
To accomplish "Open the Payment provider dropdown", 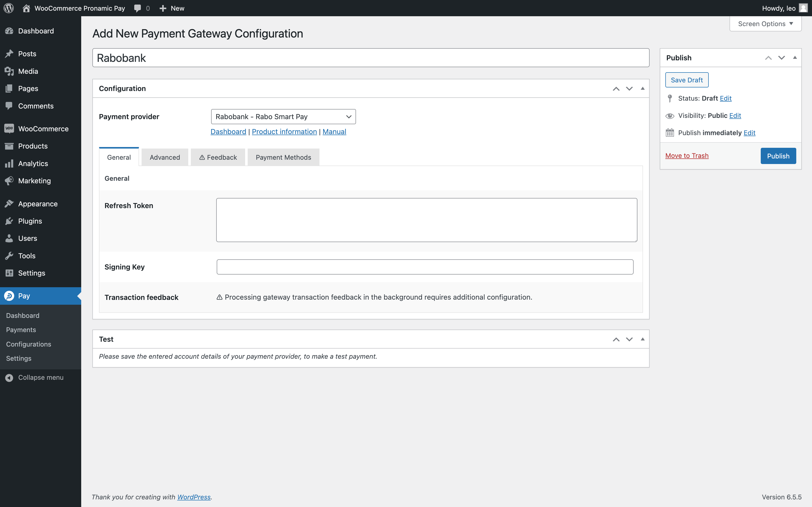I will pyautogui.click(x=283, y=116).
